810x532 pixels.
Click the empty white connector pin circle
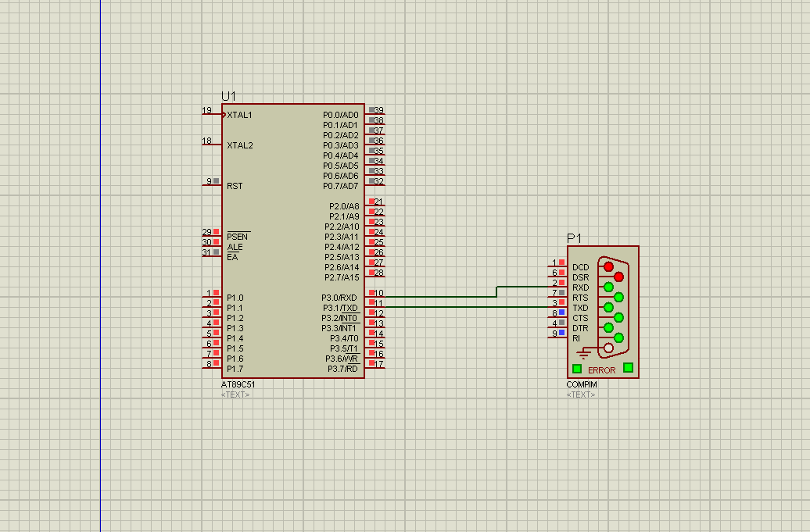click(608, 348)
